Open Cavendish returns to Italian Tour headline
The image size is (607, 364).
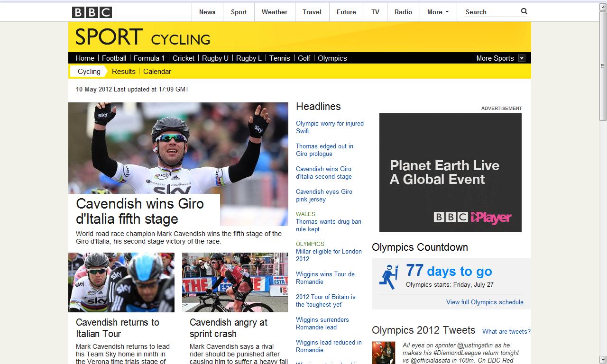pos(118,328)
